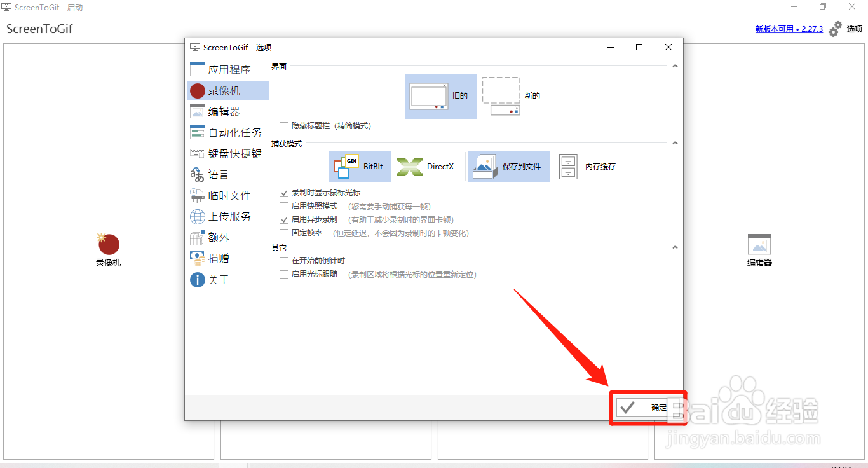Image resolution: width=868 pixels, height=468 pixels.
Task: Enable 固定帧率 checkbox
Action: point(284,233)
